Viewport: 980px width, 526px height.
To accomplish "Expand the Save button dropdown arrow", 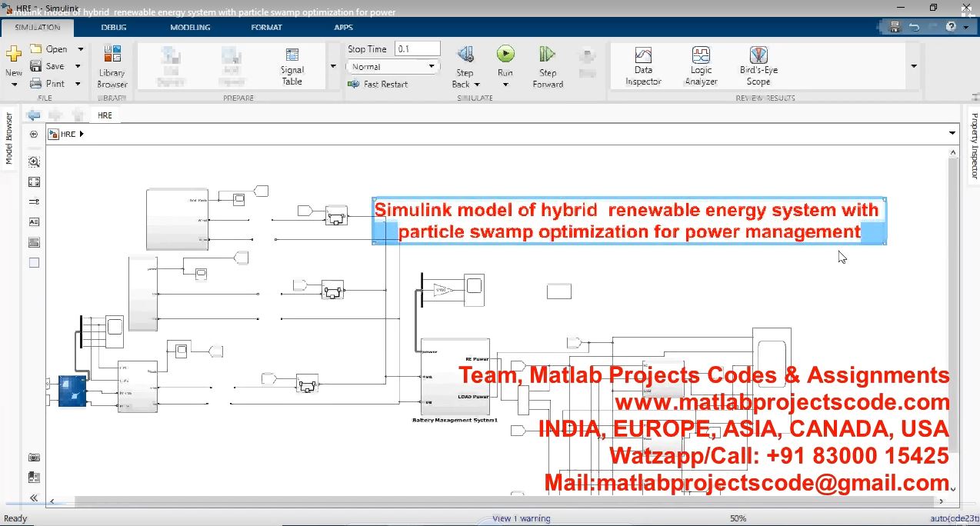I will tap(78, 66).
